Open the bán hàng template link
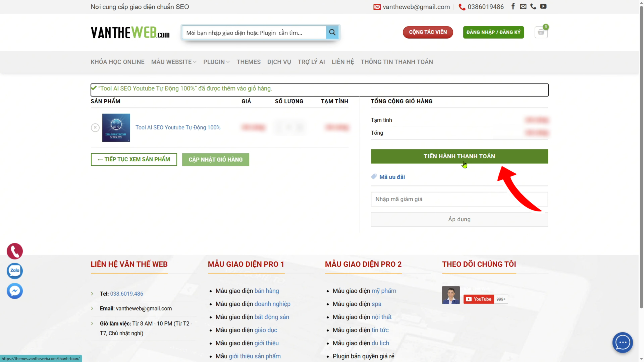Image resolution: width=644 pixels, height=362 pixels. coord(267,291)
